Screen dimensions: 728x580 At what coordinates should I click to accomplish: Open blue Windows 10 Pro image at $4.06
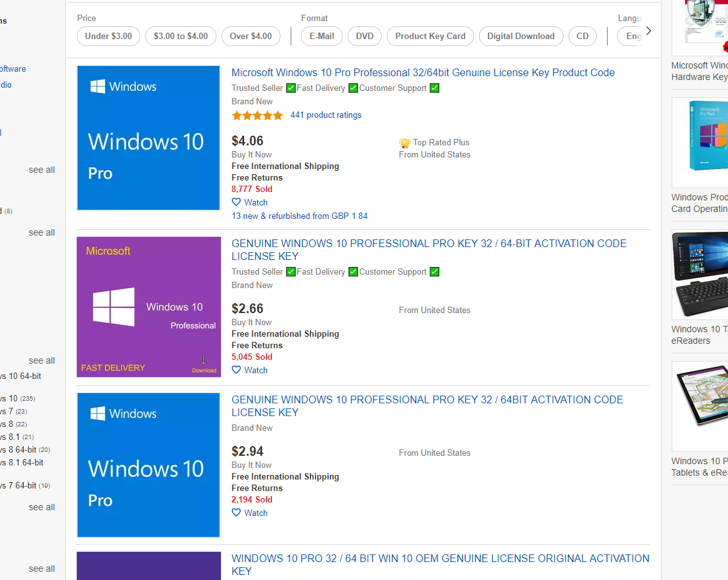point(149,138)
